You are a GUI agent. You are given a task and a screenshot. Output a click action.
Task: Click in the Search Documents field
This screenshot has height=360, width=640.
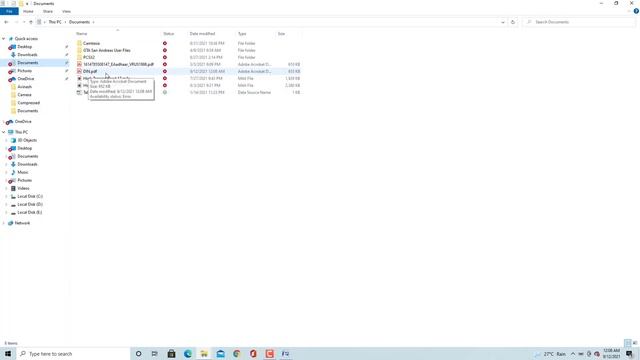[x=580, y=22]
